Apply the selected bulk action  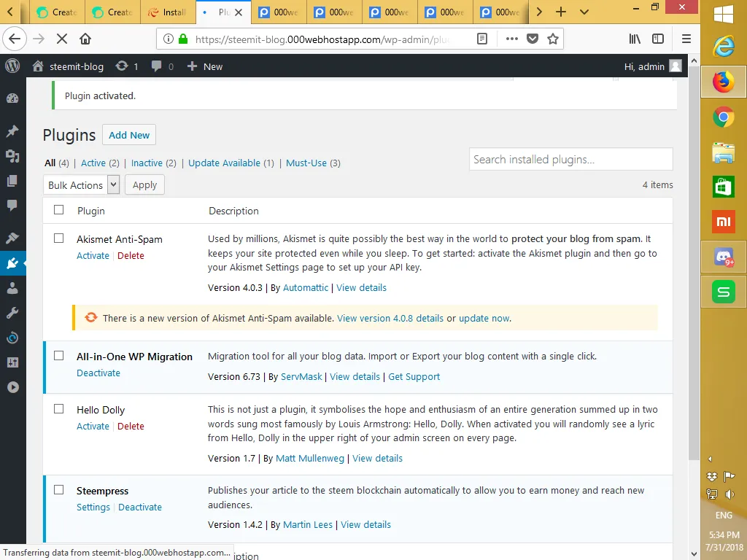tap(145, 184)
